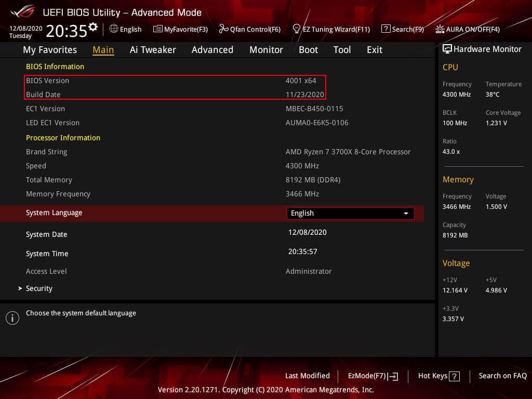Click Search on FAQ link
Image resolution: width=532 pixels, height=399 pixels.
(502, 376)
